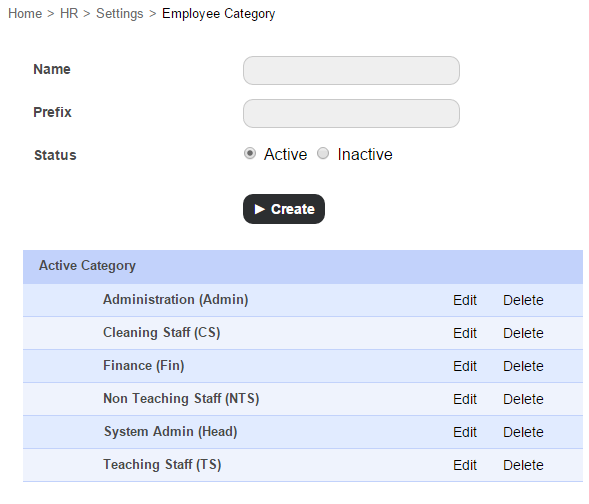This screenshot has width=589, height=504.
Task: Click the Create button
Action: (284, 209)
